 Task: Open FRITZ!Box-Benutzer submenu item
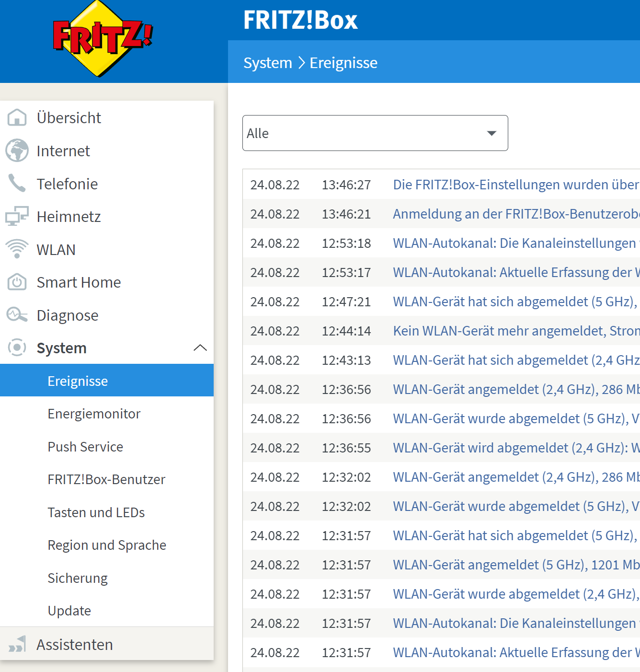coord(107,479)
